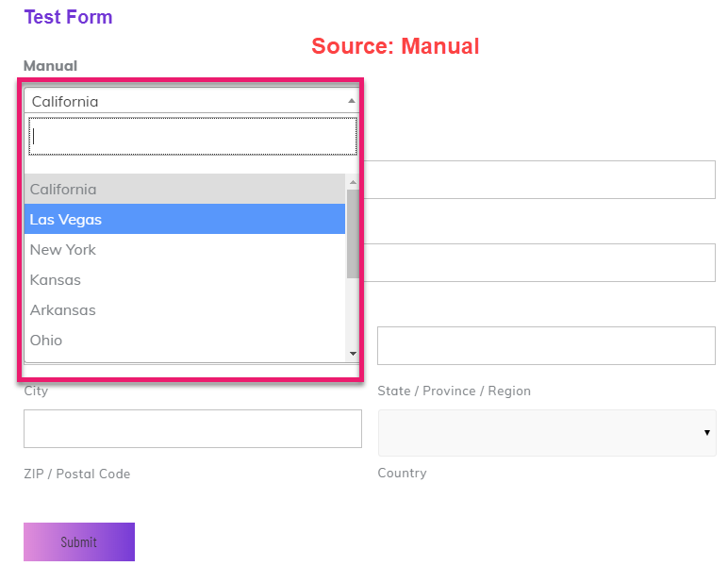Choose Las Vegas from the dropdown list
The width and height of the screenshot is (728, 566).
click(x=185, y=219)
